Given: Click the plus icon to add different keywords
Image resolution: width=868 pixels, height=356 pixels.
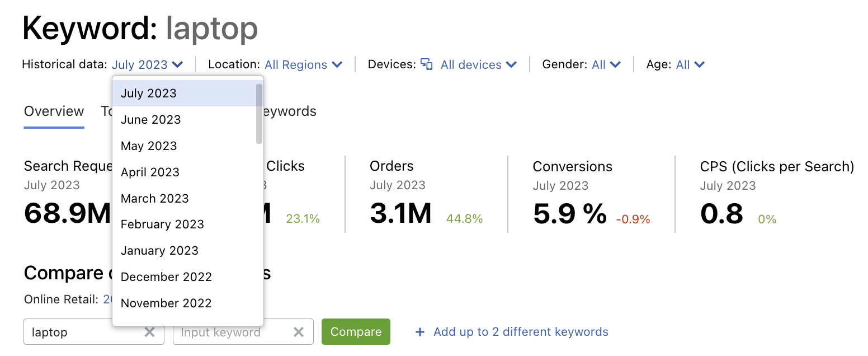Looking at the screenshot, I should pyautogui.click(x=419, y=332).
